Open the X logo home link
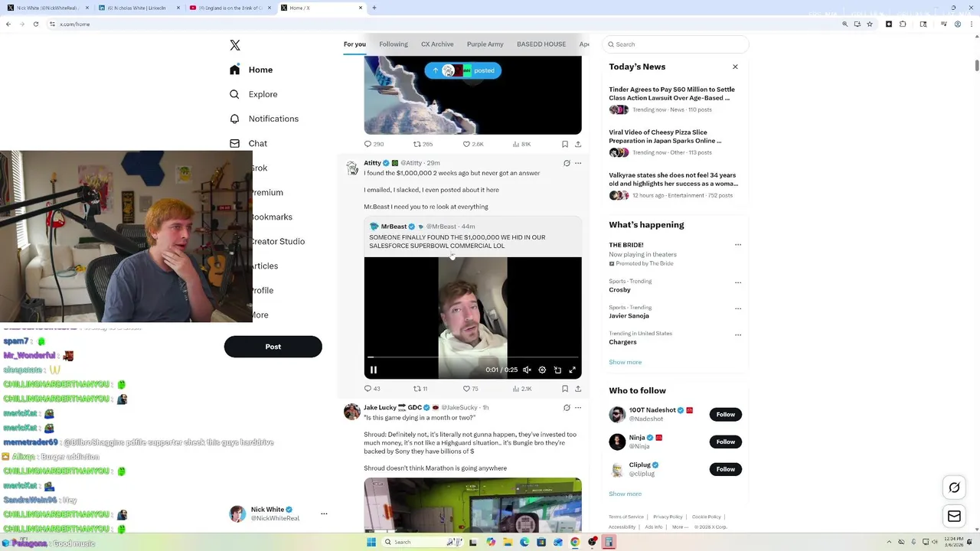The width and height of the screenshot is (980, 551). pyautogui.click(x=235, y=45)
